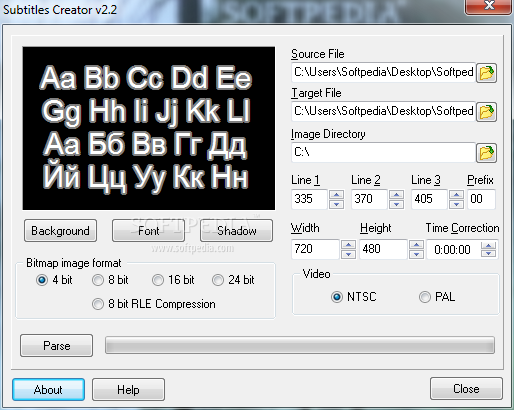The image size is (514, 410).
Task: Increase the Time Correction value
Action: [489, 245]
